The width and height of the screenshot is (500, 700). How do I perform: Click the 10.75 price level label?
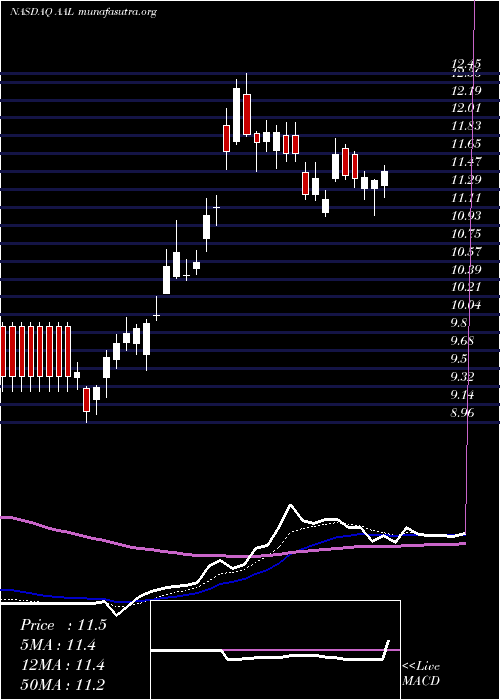click(x=466, y=233)
